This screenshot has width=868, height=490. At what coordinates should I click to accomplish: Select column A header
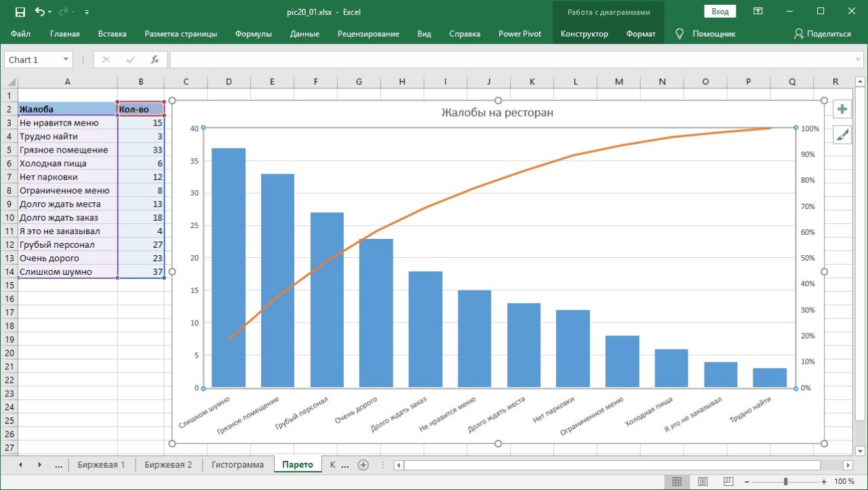[67, 82]
